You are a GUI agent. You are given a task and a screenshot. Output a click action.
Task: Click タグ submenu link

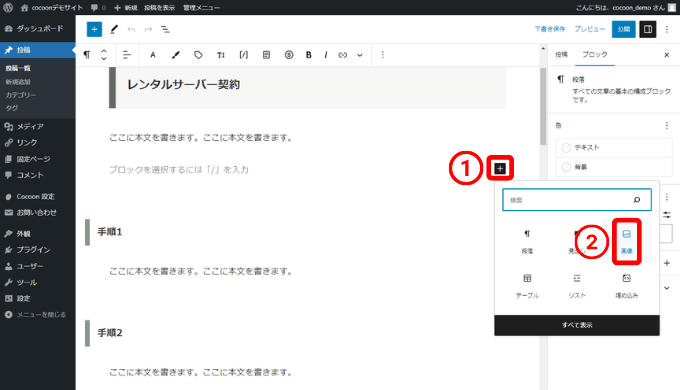pyautogui.click(x=12, y=108)
